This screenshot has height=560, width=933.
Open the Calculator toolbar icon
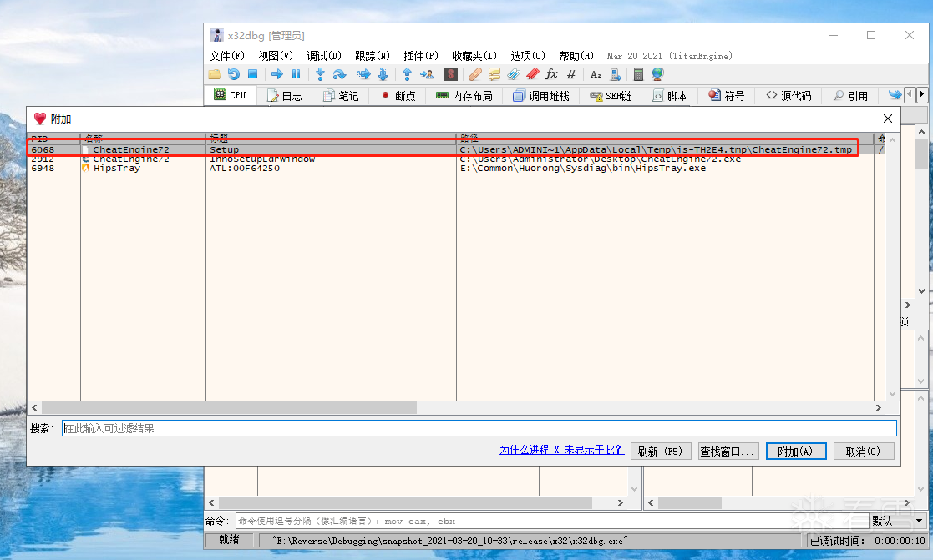click(638, 74)
